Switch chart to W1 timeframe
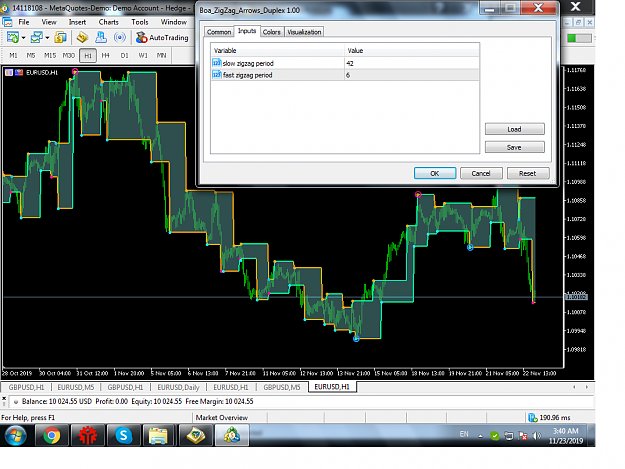This screenshot has width=625, height=469. [x=143, y=55]
